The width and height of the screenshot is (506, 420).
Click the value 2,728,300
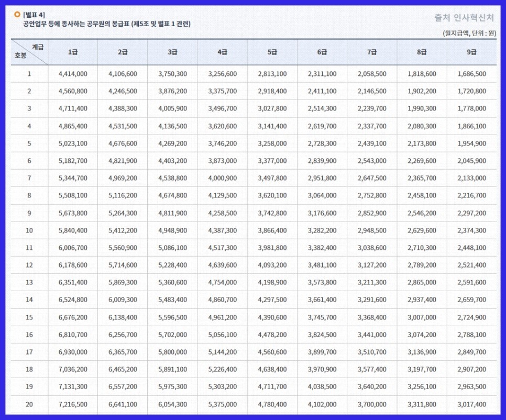pyautogui.click(x=322, y=143)
